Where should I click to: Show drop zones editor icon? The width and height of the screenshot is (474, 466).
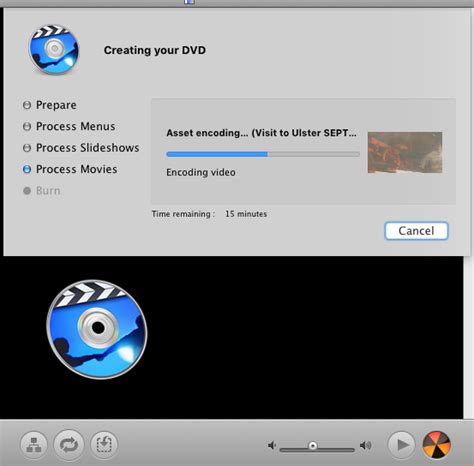click(104, 445)
